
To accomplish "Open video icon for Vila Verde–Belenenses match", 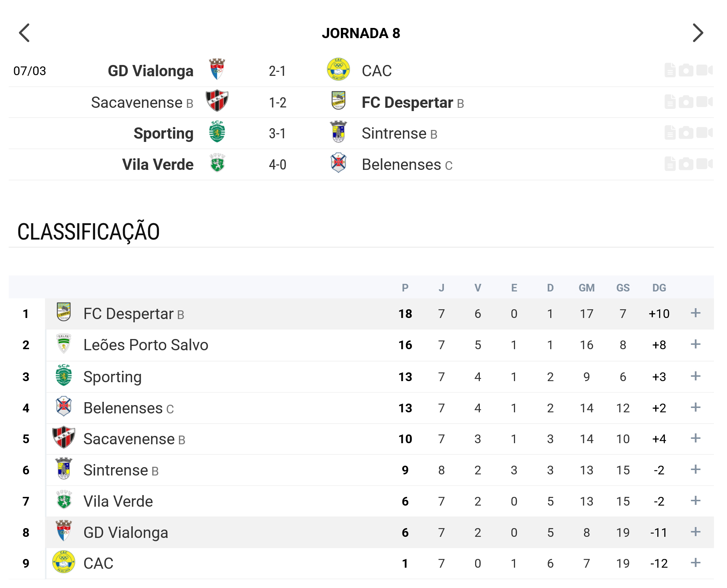I will [704, 164].
